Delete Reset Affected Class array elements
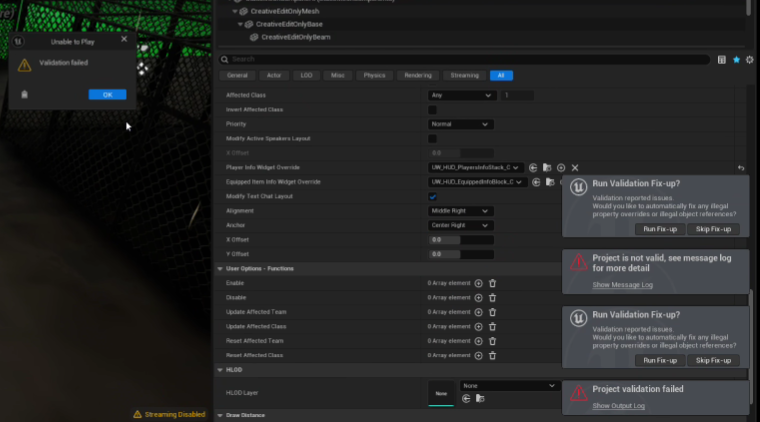This screenshot has width=760, height=422. point(492,356)
